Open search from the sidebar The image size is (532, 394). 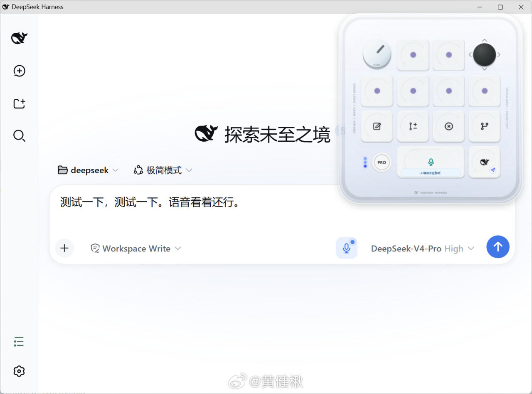[19, 136]
